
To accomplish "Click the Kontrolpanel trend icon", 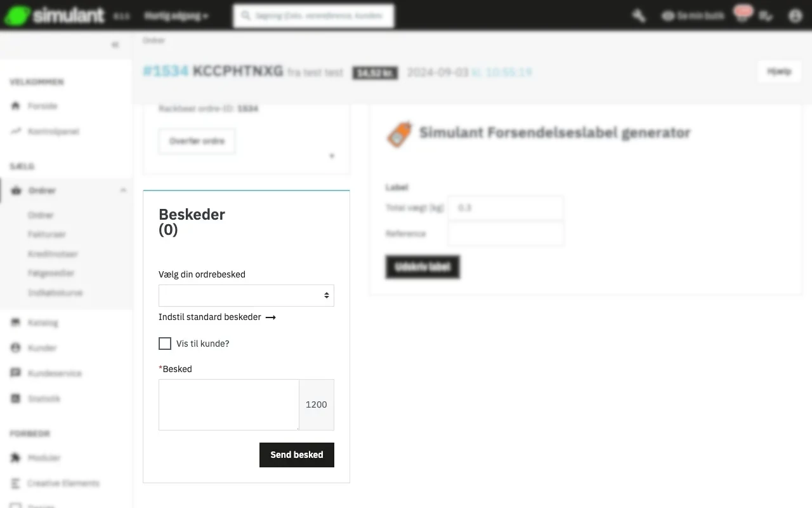I will pos(16,131).
